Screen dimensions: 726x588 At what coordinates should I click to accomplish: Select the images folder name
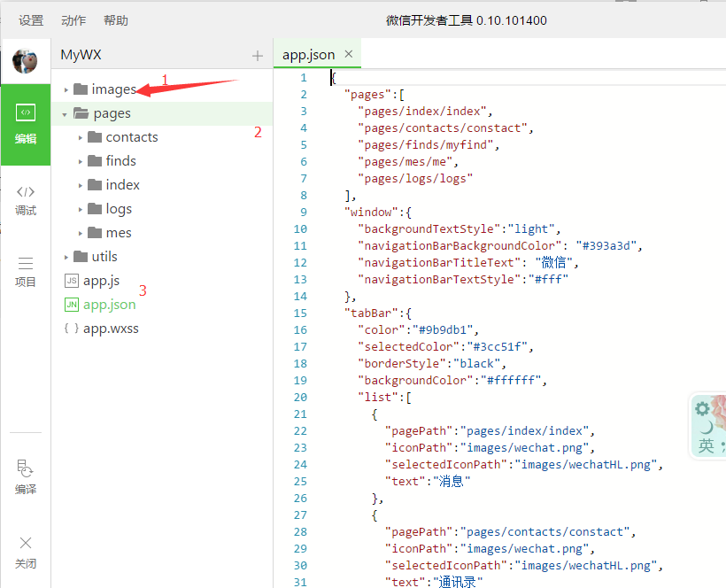[114, 89]
